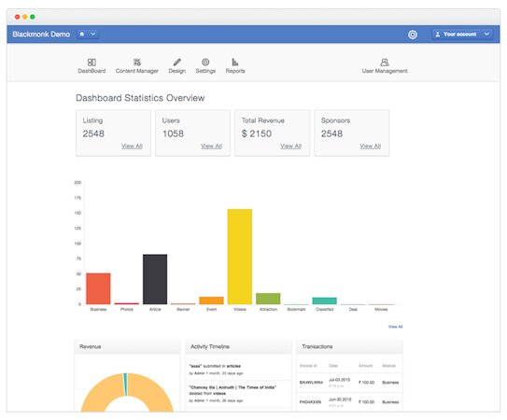Click the green window maximize button

click(x=33, y=17)
